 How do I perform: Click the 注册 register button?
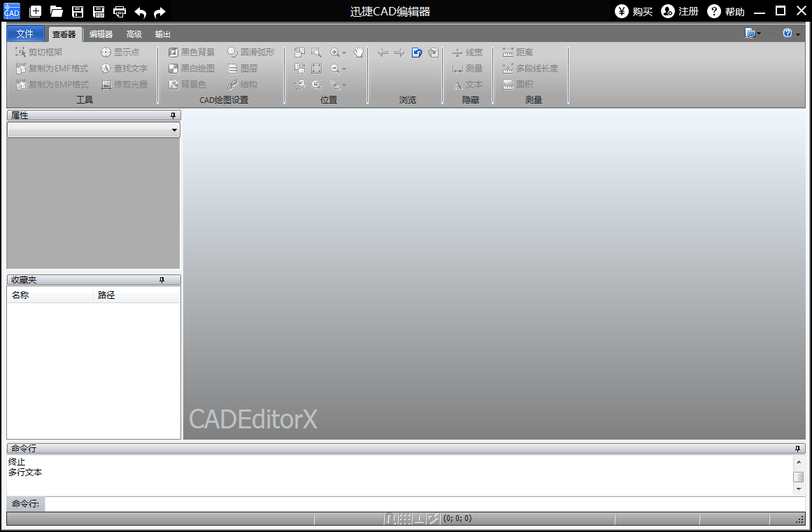(680, 11)
